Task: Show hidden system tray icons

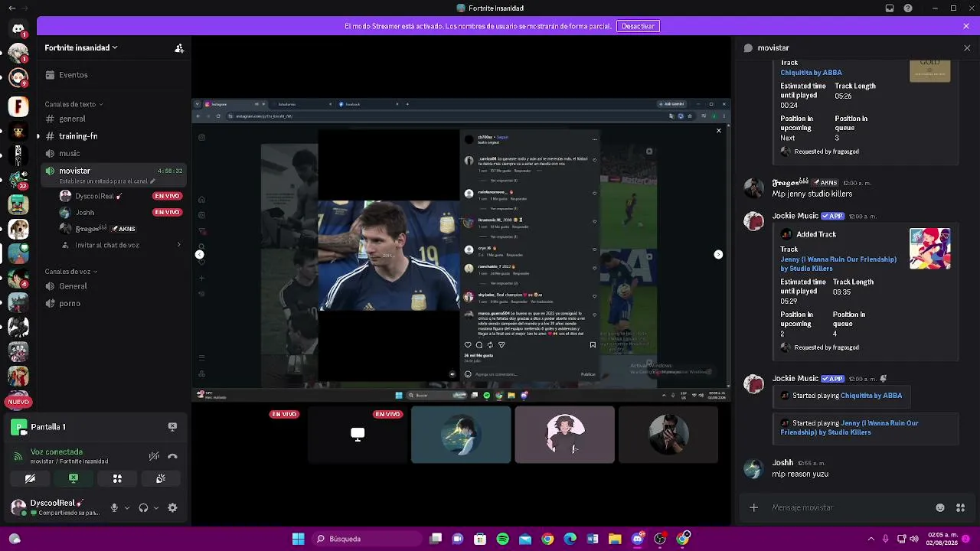Action: tap(871, 539)
